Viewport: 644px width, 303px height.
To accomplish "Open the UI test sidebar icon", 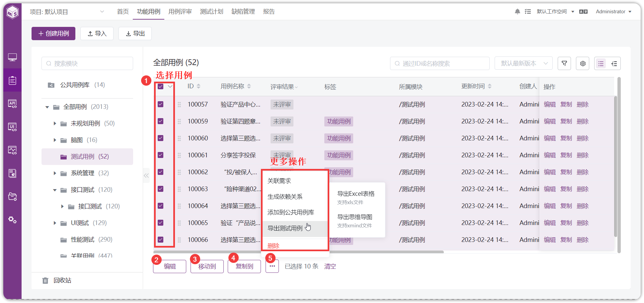I will (13, 127).
